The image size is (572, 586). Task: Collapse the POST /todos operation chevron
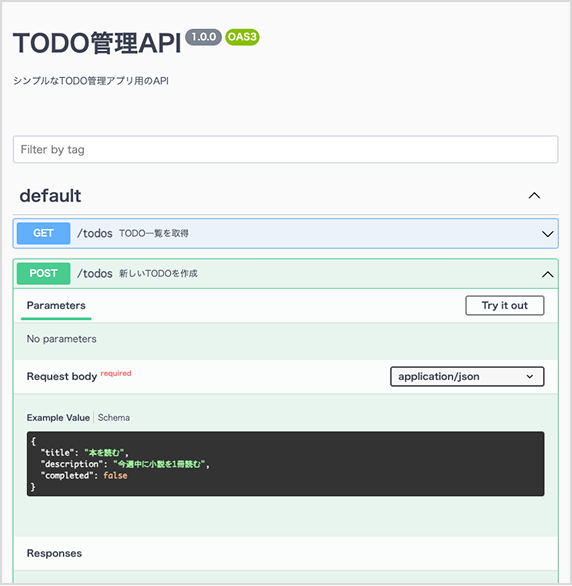547,275
